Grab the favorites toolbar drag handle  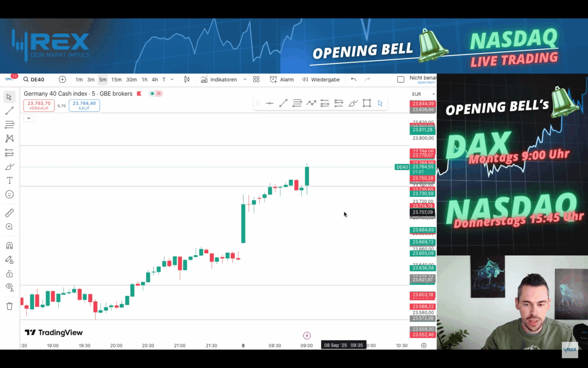pos(258,103)
